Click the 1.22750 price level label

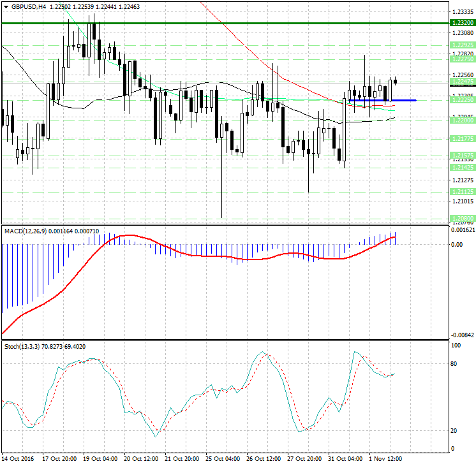(461, 59)
